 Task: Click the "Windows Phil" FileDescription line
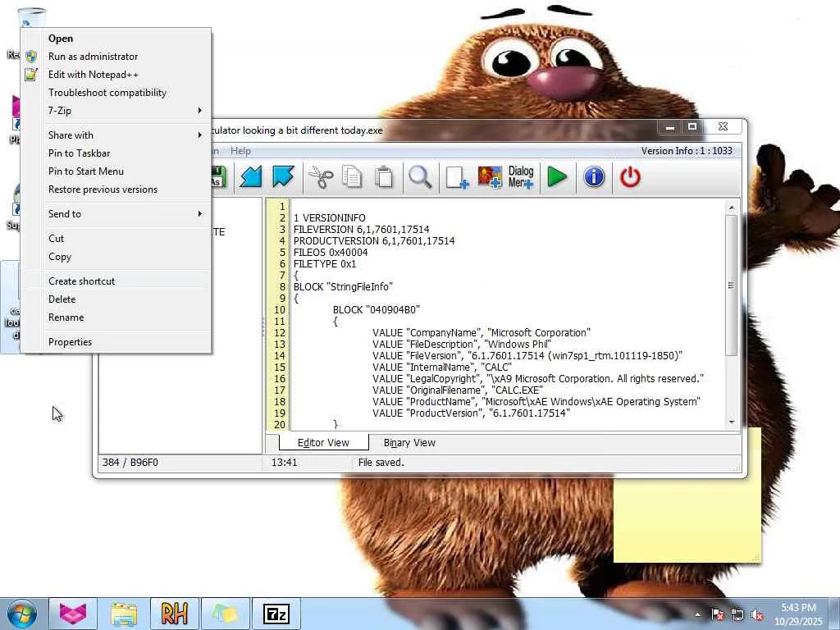pos(461,345)
